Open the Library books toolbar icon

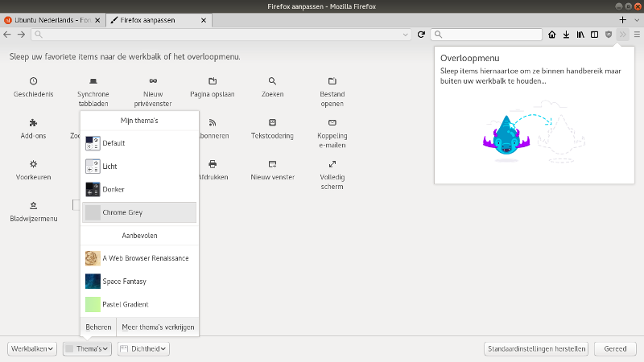580,35
